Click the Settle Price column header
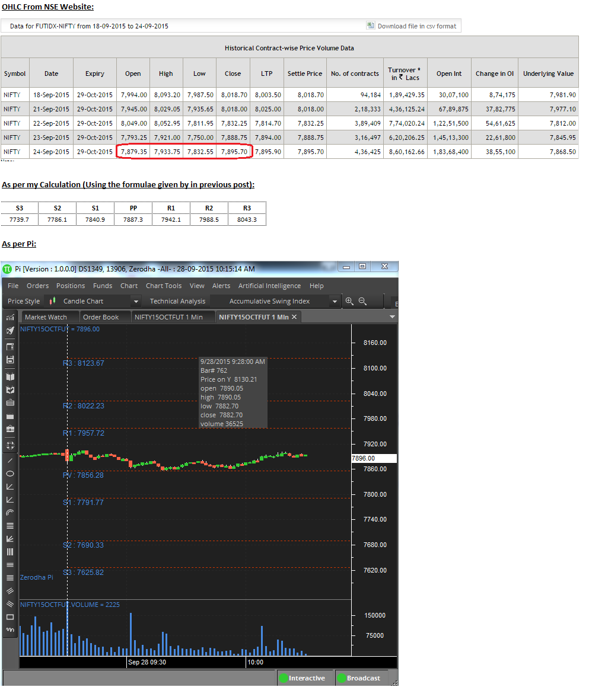This screenshot has width=608, height=700. click(305, 73)
